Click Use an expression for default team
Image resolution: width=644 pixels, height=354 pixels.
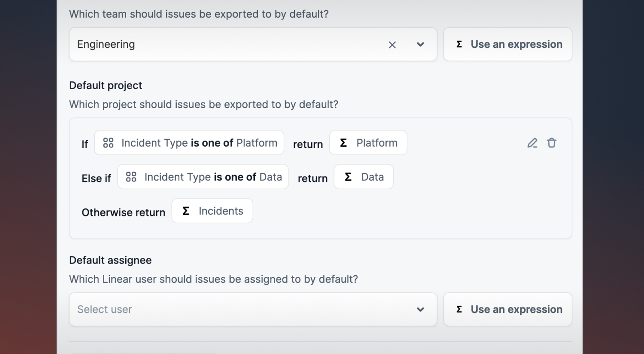(x=507, y=44)
